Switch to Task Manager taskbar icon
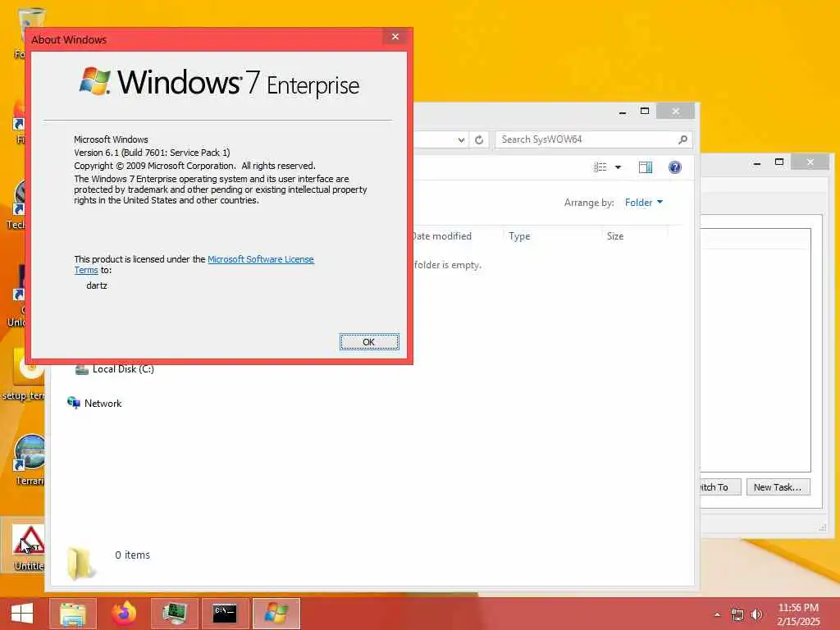Screen dimensions: 840x630 (174, 613)
